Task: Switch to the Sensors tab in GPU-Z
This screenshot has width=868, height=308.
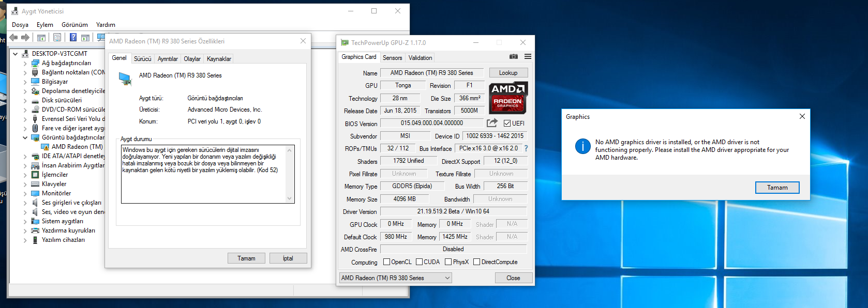Action: coord(392,58)
